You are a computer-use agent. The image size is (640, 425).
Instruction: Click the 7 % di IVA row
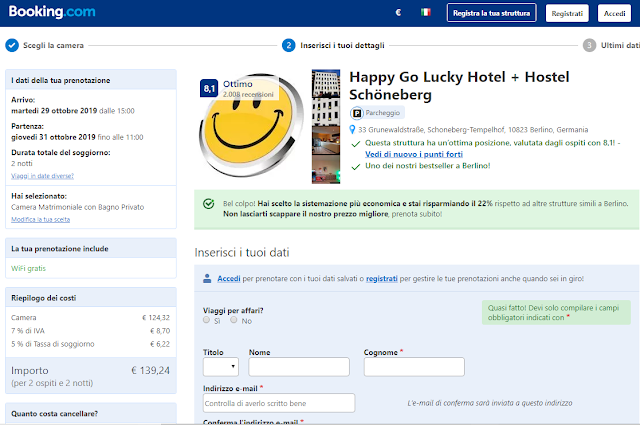coord(91,331)
